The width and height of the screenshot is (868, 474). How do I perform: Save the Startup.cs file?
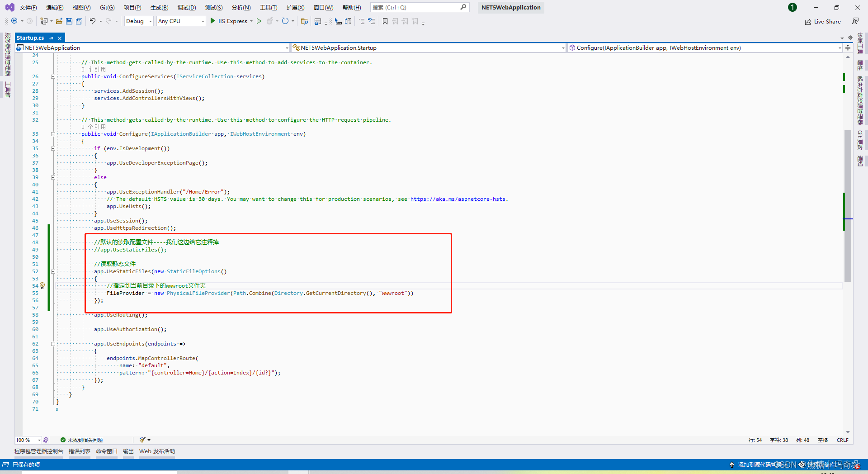(69, 21)
